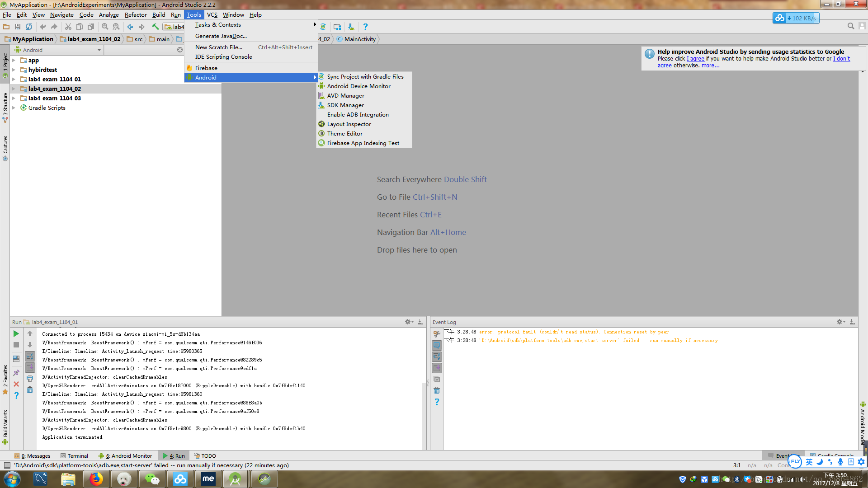Clear Run console with trash icon

[30, 390]
